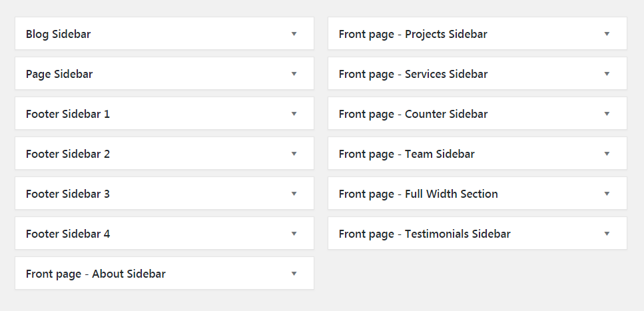644x311 pixels.
Task: Expand Front page About Sidebar arrow
Action: point(294,274)
